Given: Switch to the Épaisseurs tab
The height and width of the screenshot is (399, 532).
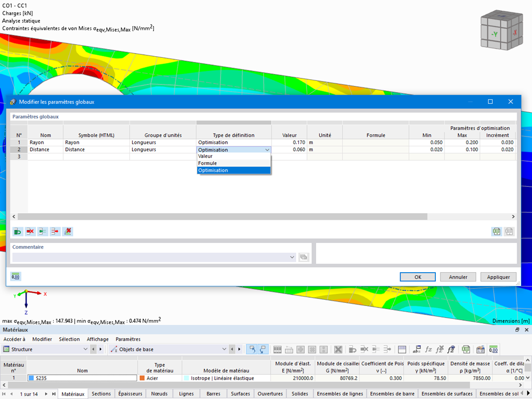Looking at the screenshot, I should 130,393.
